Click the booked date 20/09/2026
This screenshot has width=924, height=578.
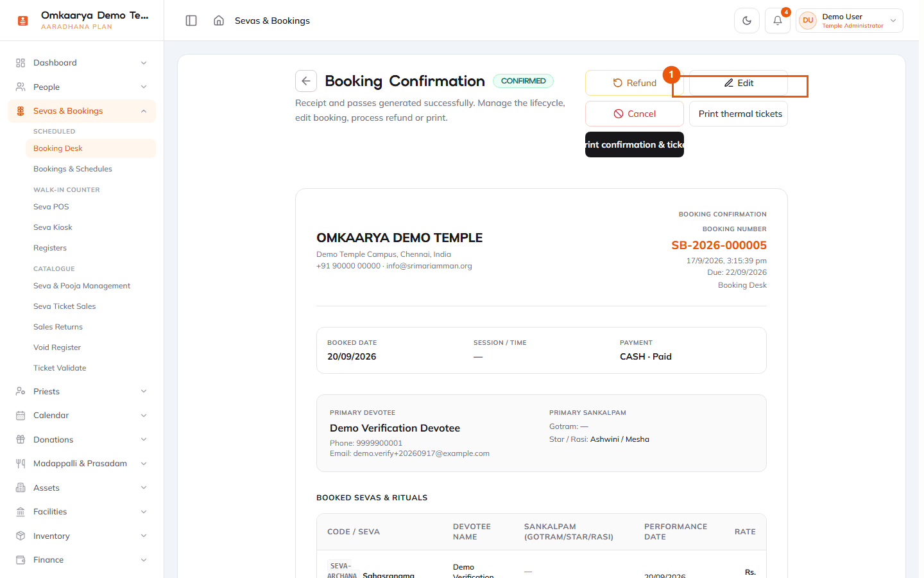[352, 356]
